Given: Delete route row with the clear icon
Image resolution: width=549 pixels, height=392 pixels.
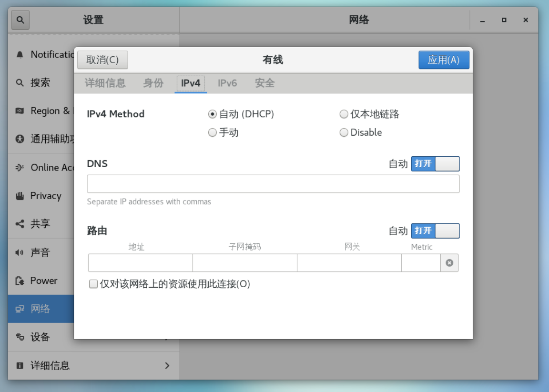Looking at the screenshot, I should [x=449, y=263].
